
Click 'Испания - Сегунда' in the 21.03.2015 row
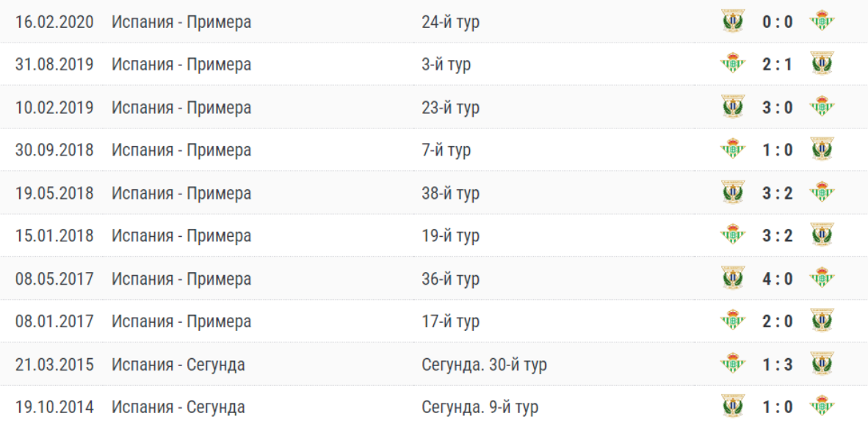(x=178, y=364)
